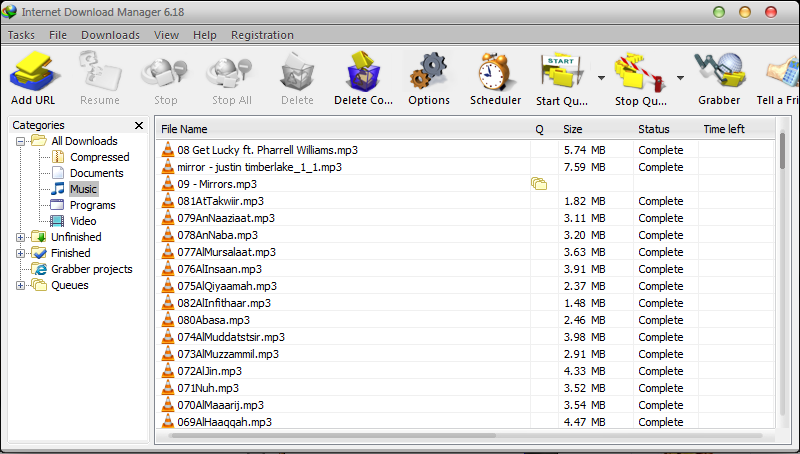Select the Video category

[x=83, y=221]
